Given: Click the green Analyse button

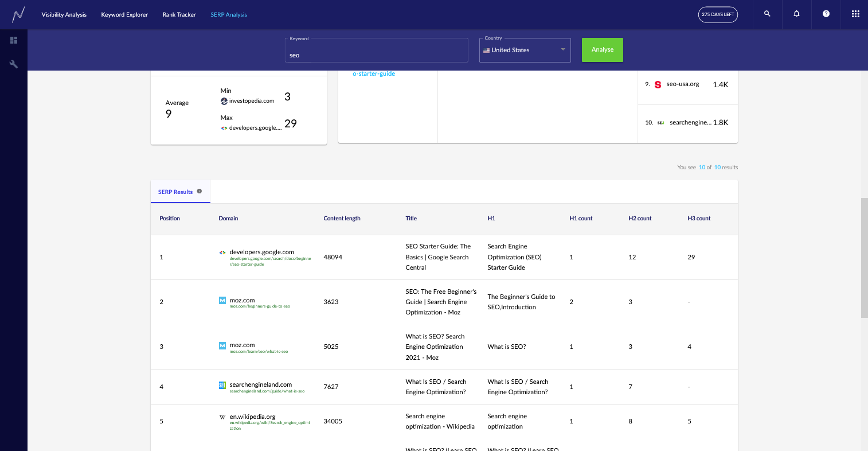Looking at the screenshot, I should [x=603, y=50].
